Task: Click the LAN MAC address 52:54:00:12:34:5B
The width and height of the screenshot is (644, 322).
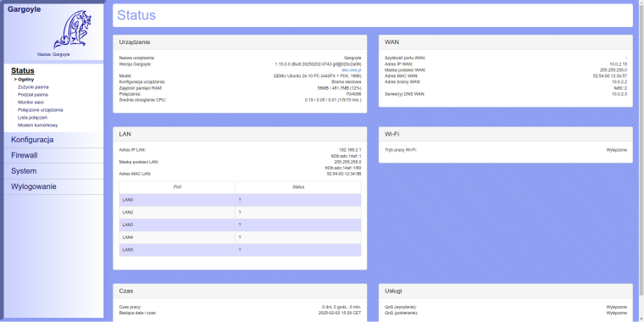Action: (x=344, y=174)
